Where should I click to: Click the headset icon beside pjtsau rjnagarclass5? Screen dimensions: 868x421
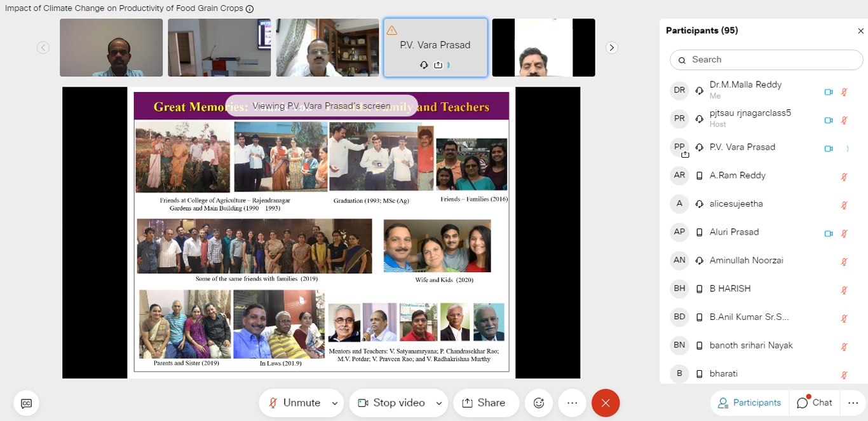point(699,119)
